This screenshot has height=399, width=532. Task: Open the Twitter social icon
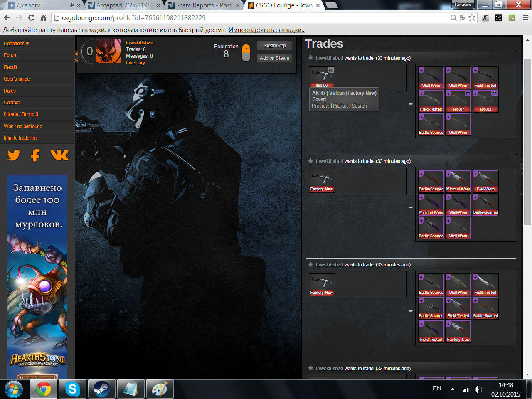click(x=14, y=155)
